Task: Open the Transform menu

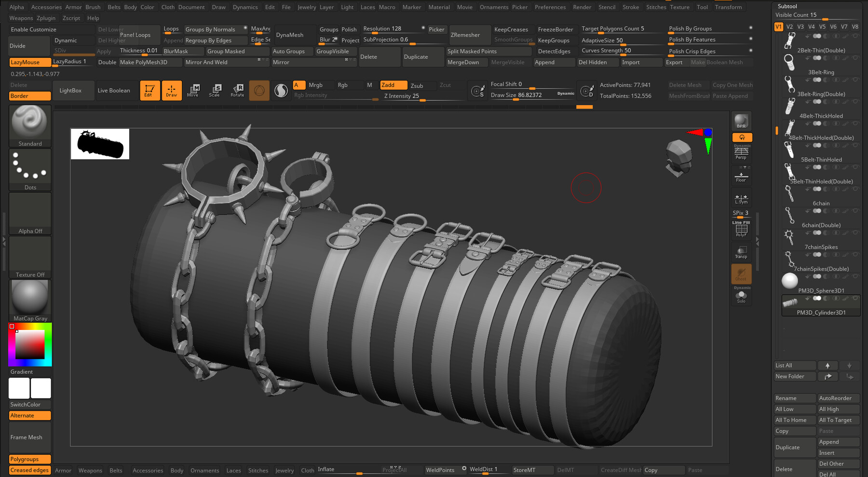Action: coord(728,7)
